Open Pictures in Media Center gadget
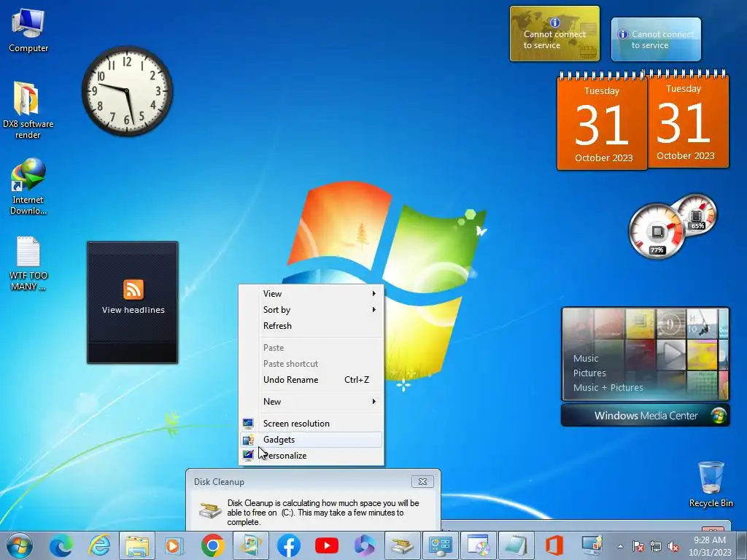The width and height of the screenshot is (747, 560). click(589, 373)
